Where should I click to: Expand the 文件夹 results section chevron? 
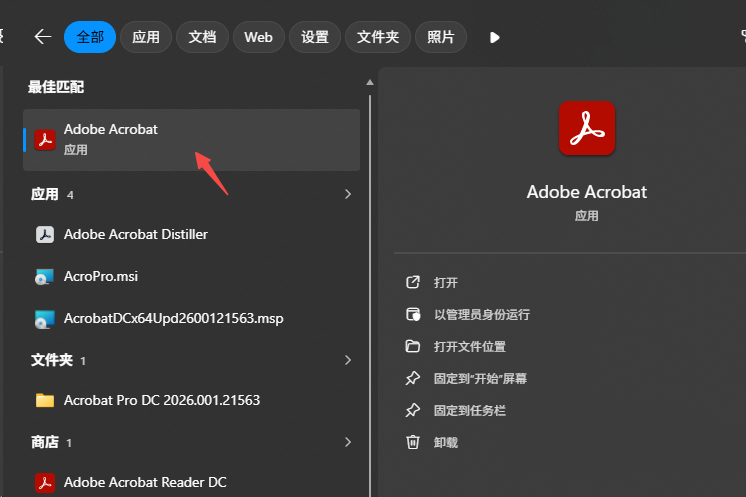pyautogui.click(x=348, y=360)
